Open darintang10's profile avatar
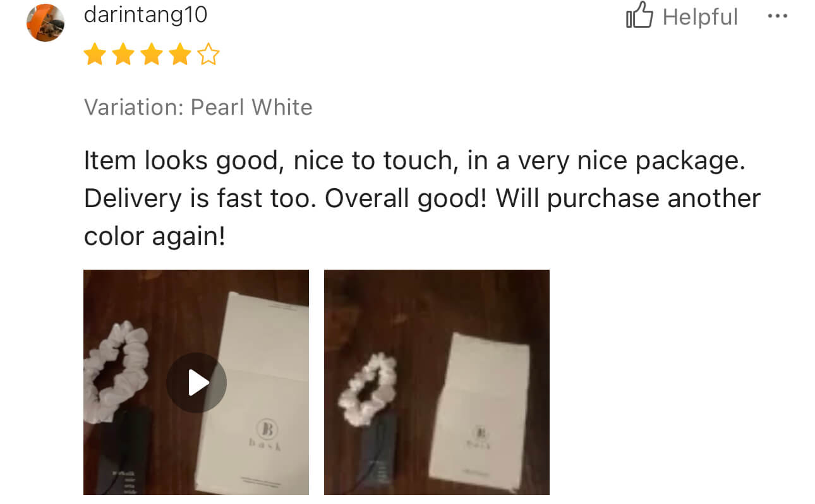Viewport: 815px width, 504px height. 45,23
